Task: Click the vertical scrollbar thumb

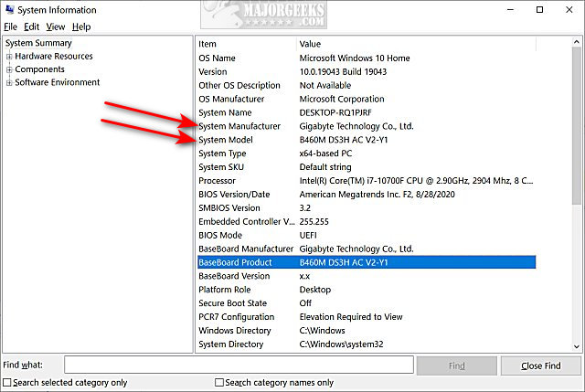Action: tap(577, 126)
